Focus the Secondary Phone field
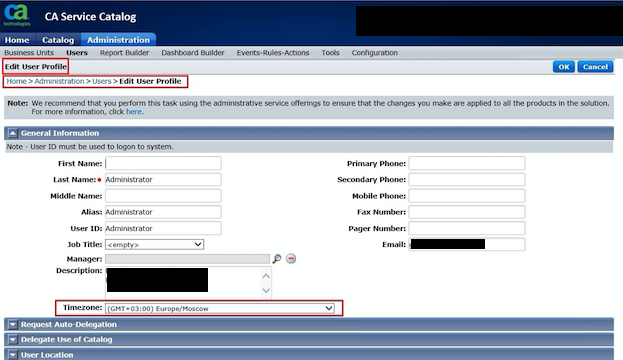 [467, 180]
